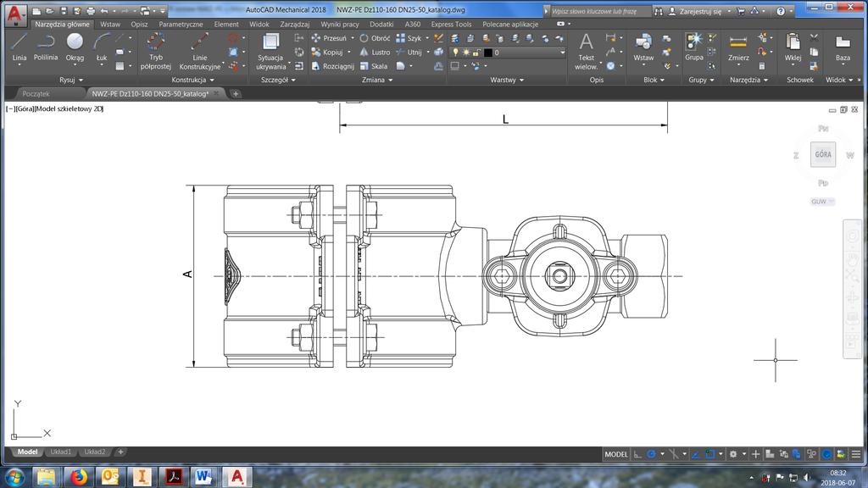Image resolution: width=868 pixels, height=488 pixels.
Task: Use the Kopiuj copy command
Action: pos(327,52)
